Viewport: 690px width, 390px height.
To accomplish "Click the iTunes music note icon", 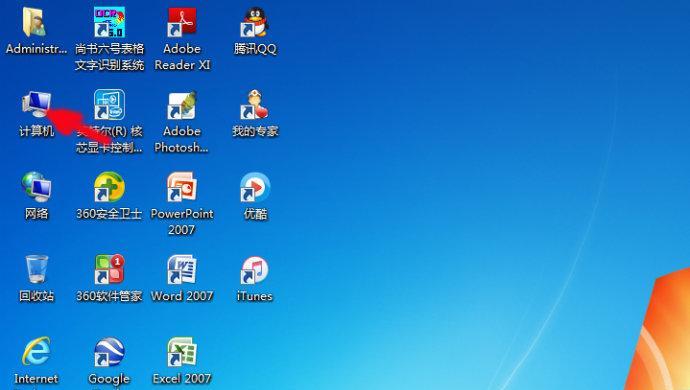I will coord(255,269).
